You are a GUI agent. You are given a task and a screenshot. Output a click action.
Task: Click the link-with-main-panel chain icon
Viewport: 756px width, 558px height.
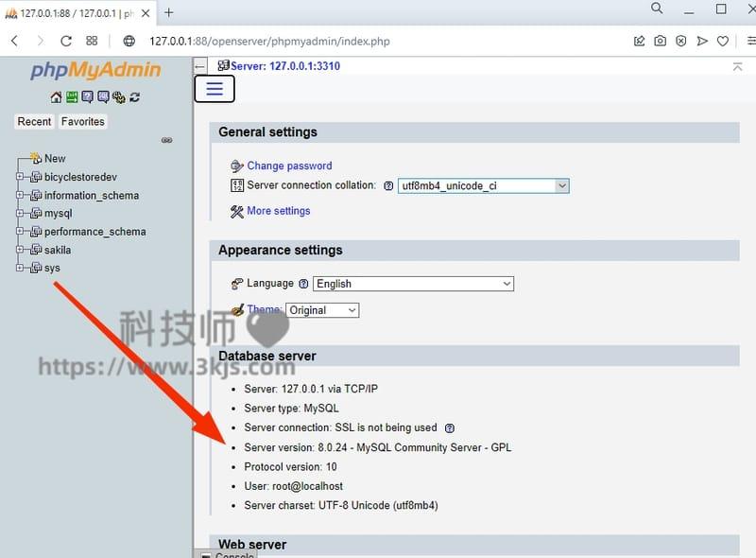click(x=167, y=140)
